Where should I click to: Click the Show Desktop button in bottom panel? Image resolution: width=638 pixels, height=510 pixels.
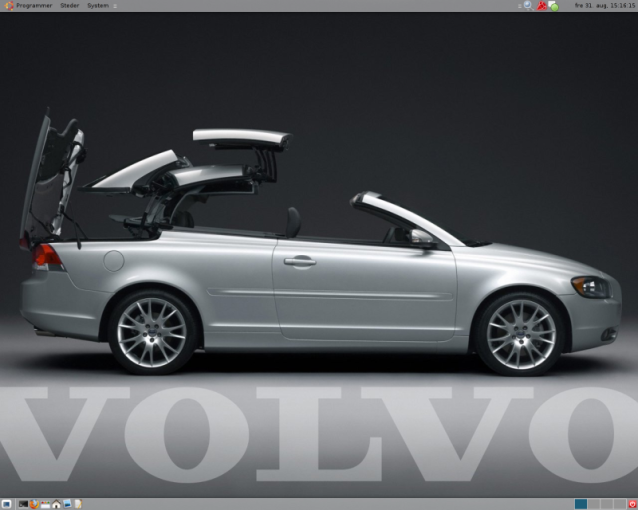6,504
